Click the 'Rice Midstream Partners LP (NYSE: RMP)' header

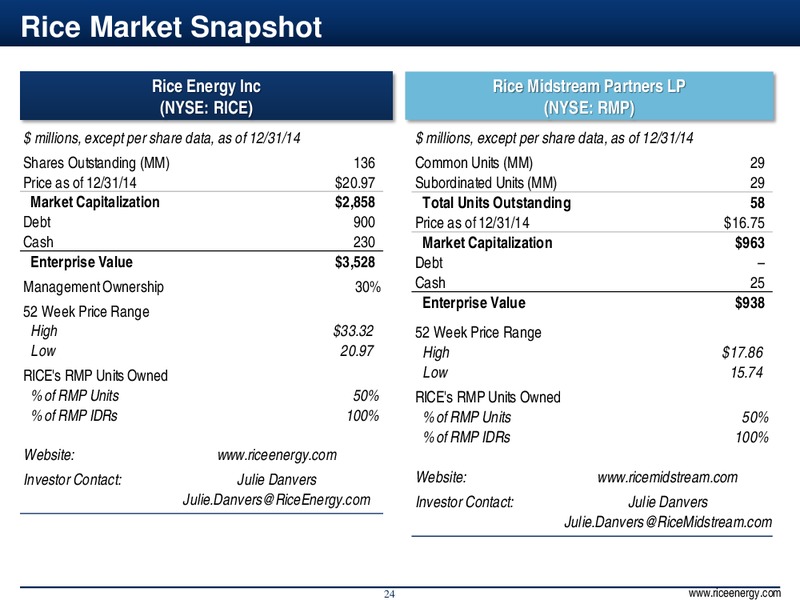coord(589,96)
